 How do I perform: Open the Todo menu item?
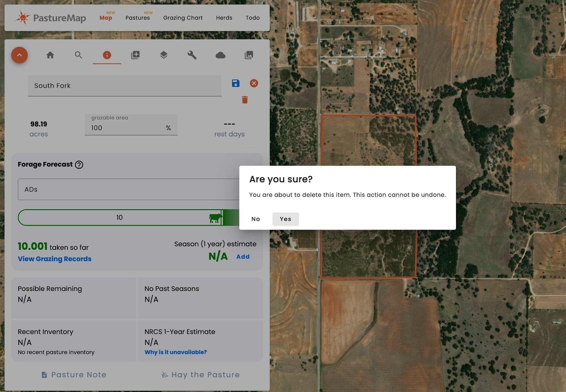point(253,18)
